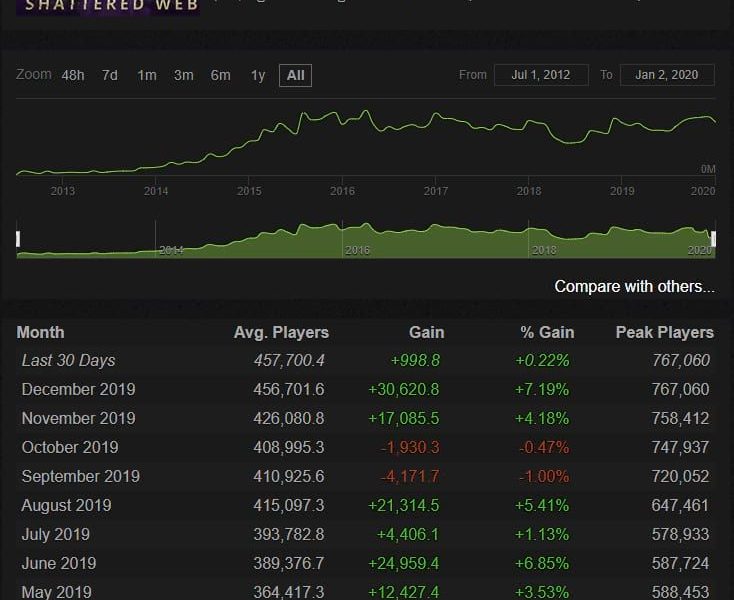Screen dimensions: 734x600
Task: Select 6m zoom range
Action: [221, 75]
